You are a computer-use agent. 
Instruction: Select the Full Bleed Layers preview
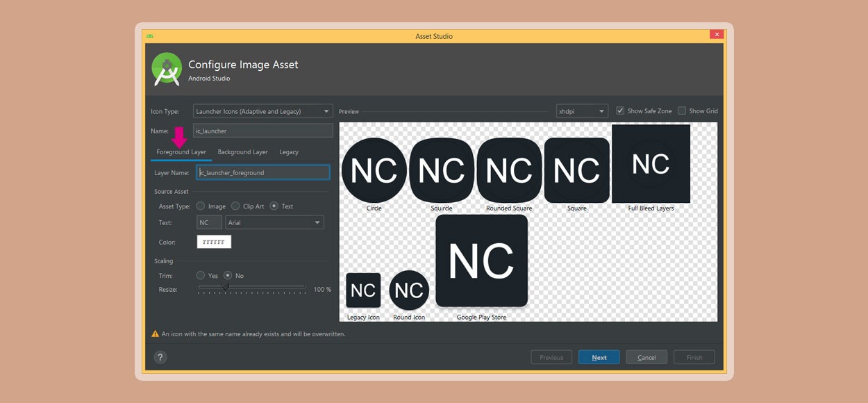click(651, 164)
